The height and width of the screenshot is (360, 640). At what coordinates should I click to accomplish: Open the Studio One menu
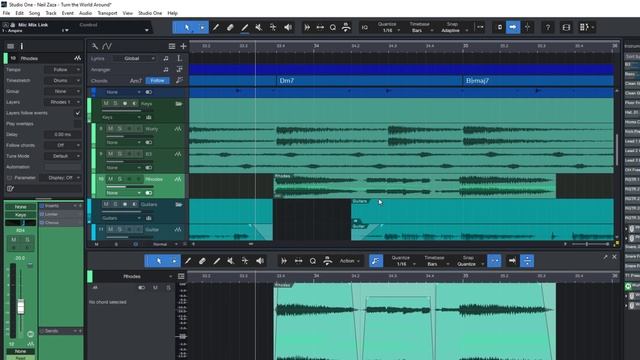150,13
